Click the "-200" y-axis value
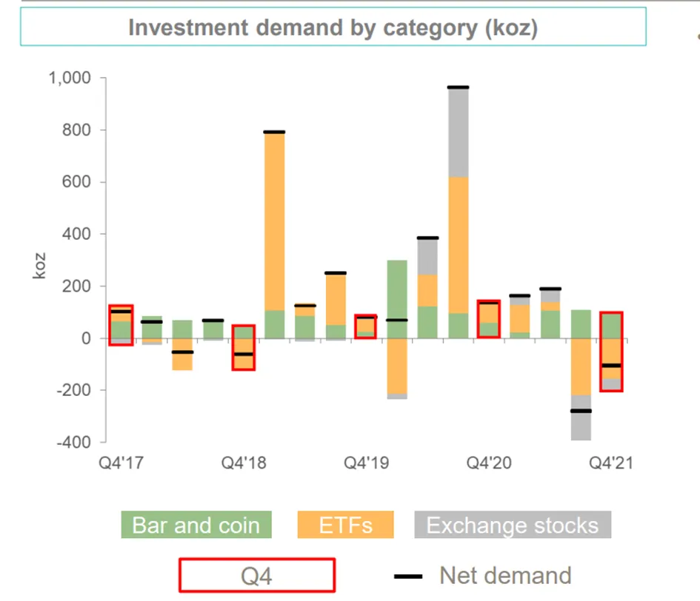Viewport: 700px width, 601px height. point(73,390)
